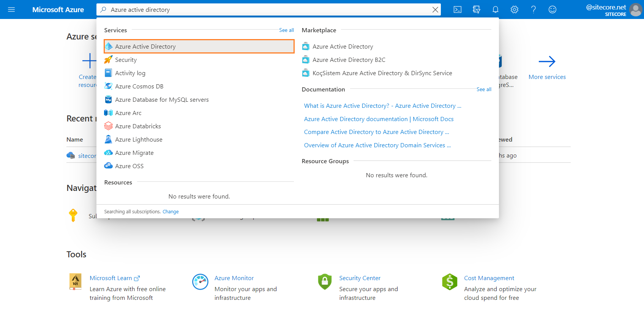The image size is (644, 334).
Task: Clear the search box with X
Action: tap(435, 10)
